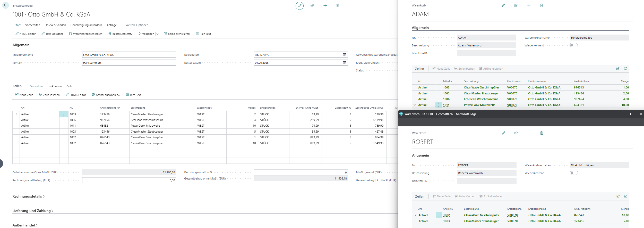Open the Bestelldatum calendar picker

tap(345, 63)
